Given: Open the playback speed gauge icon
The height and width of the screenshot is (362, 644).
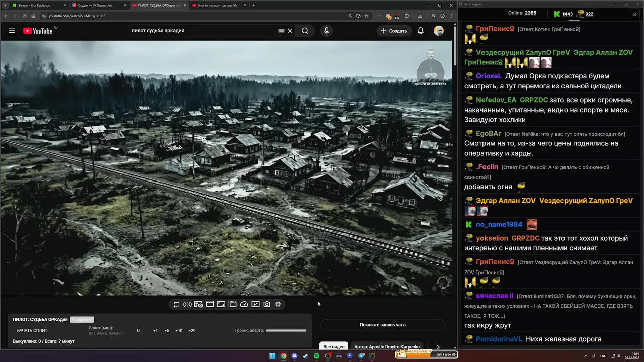Looking at the screenshot, I should coord(244,304).
